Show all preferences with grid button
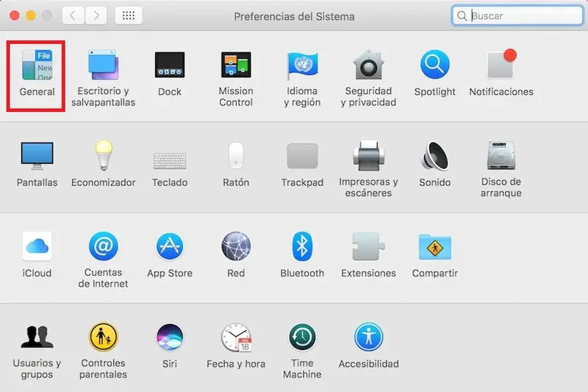This screenshot has height=392, width=588. pos(128,15)
